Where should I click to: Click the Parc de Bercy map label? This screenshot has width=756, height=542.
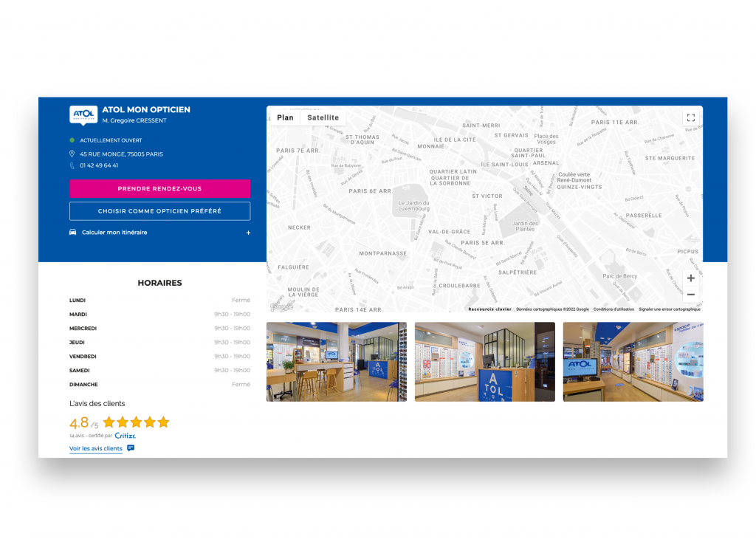(x=619, y=276)
